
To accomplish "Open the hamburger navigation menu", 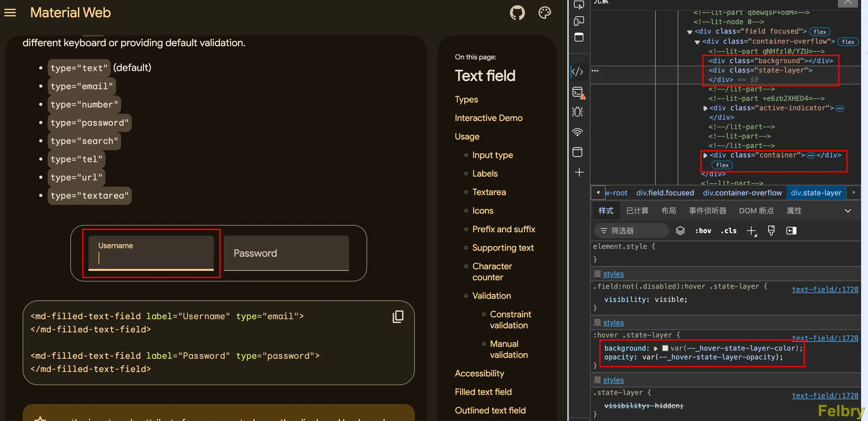I will click(x=10, y=13).
